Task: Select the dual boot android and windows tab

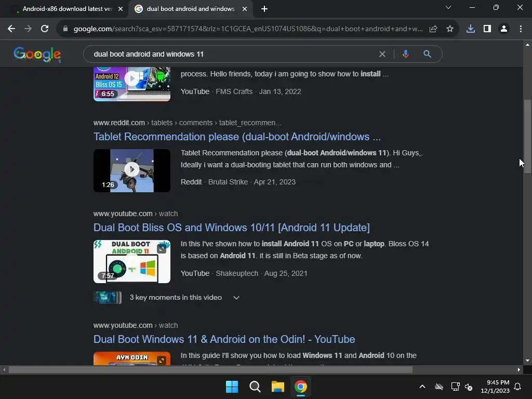Action: point(190,9)
